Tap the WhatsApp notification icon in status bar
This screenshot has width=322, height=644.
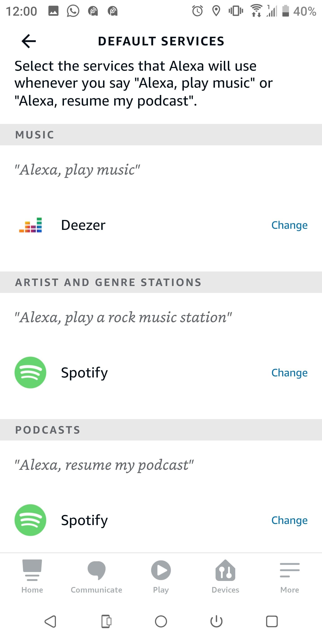click(x=73, y=11)
